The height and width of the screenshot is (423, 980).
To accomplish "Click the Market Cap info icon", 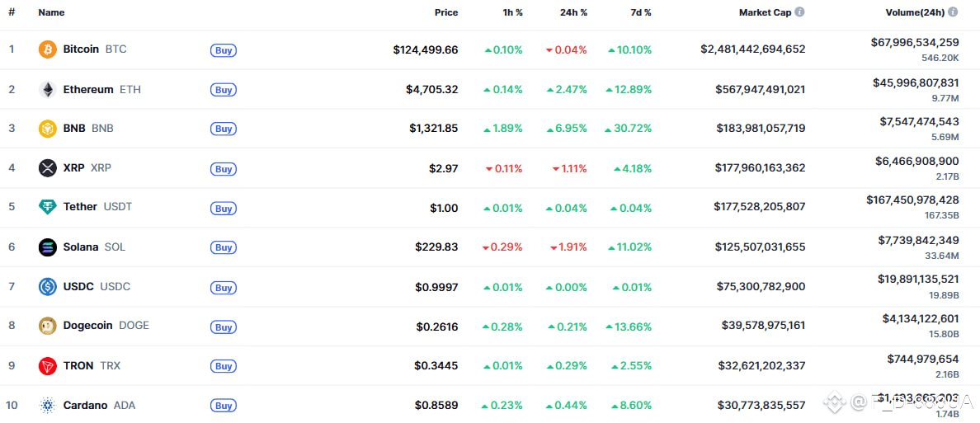I will click(x=799, y=12).
